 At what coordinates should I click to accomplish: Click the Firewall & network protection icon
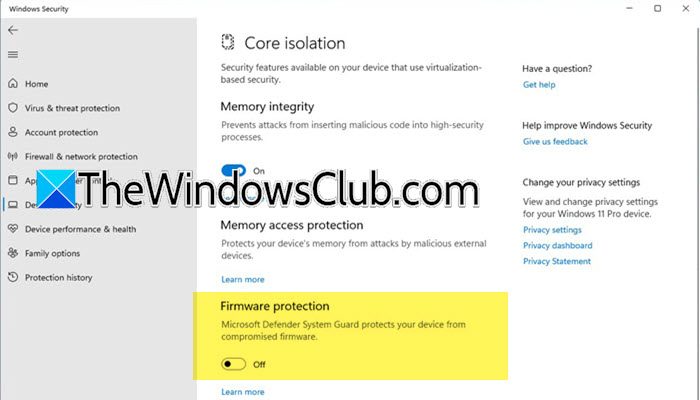point(12,157)
